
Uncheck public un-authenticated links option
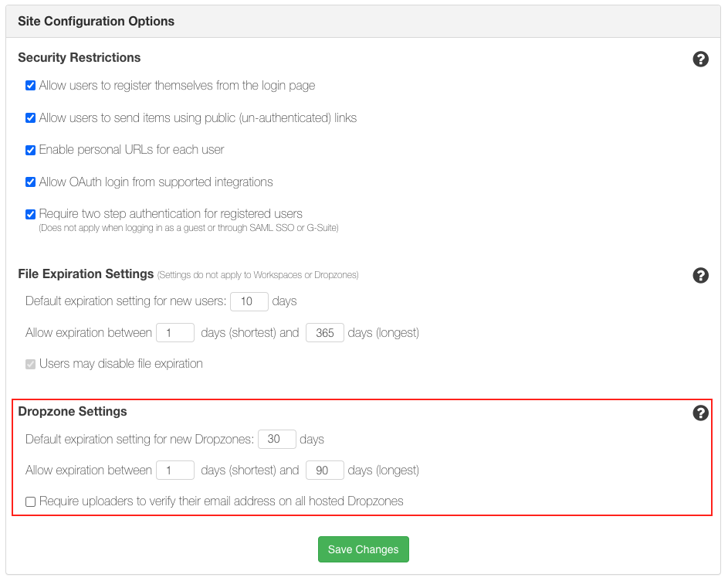tap(31, 118)
